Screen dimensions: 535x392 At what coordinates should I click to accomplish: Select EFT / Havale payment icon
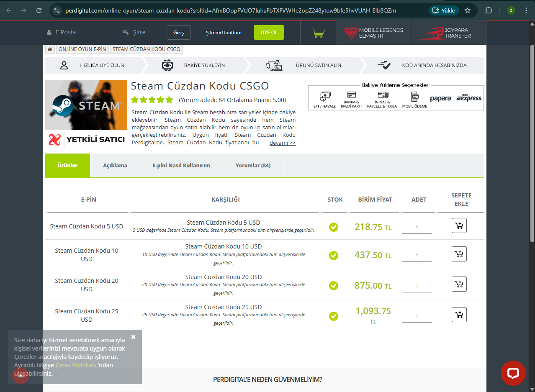325,100
